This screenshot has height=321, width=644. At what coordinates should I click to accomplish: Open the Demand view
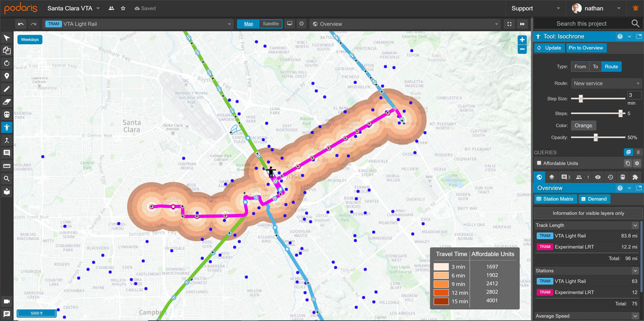(594, 199)
